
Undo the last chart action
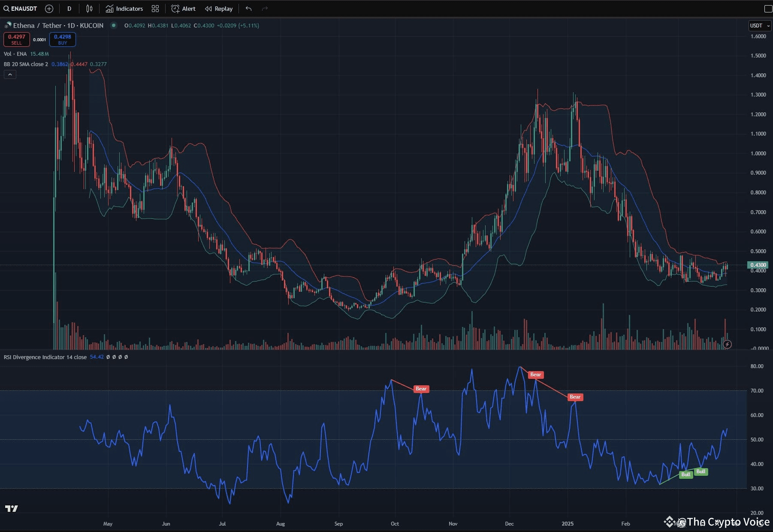(248, 9)
